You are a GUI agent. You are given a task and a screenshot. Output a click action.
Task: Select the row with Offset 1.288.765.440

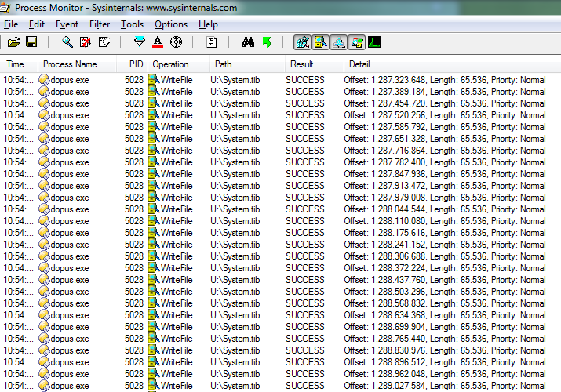(x=281, y=339)
